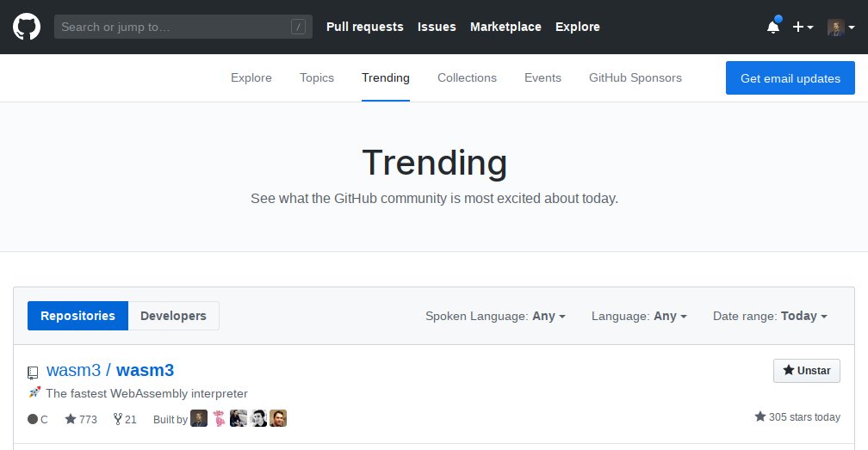Click the 21 forks count link
The height and width of the screenshot is (450, 868).
(x=125, y=419)
